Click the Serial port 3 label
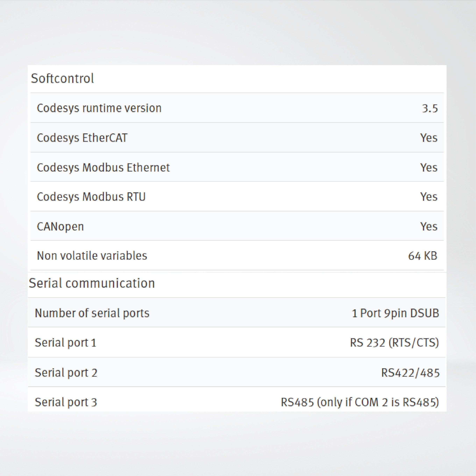The image size is (476, 476). click(x=66, y=402)
